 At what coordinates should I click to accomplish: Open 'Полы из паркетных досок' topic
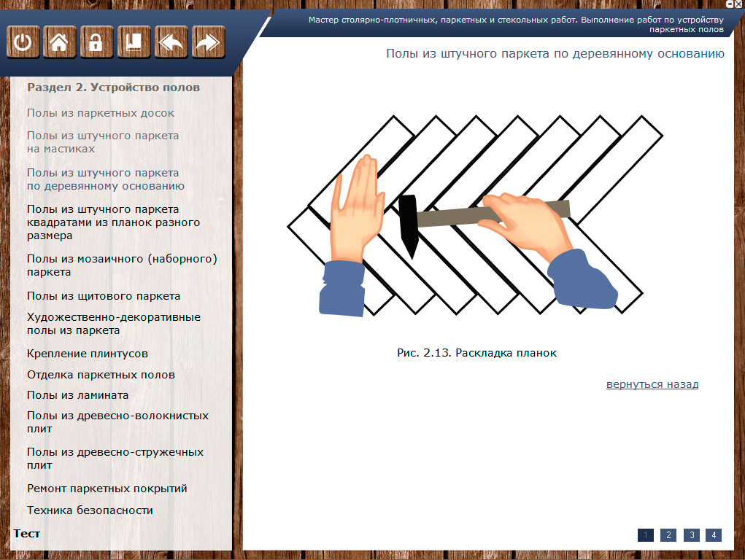pyautogui.click(x=101, y=113)
